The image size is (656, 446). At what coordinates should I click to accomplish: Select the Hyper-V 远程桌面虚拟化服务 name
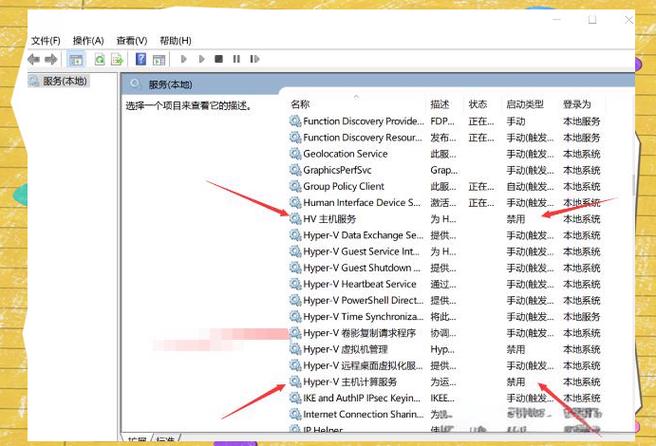click(363, 366)
